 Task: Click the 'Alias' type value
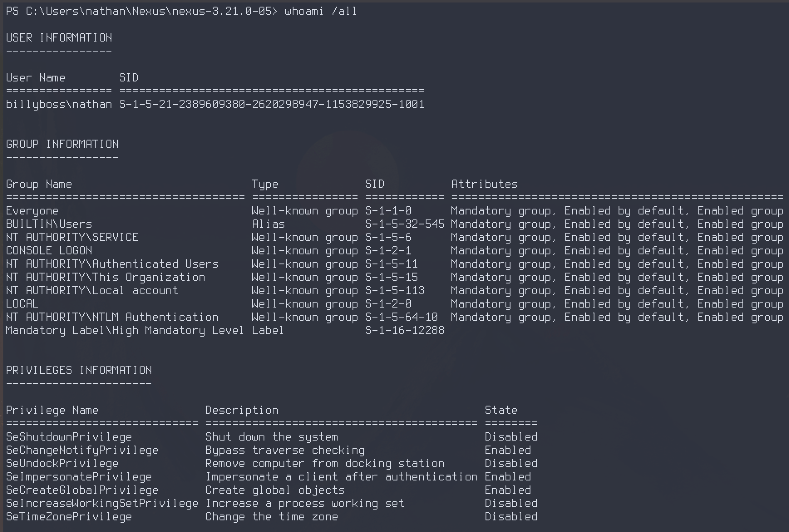pos(269,224)
